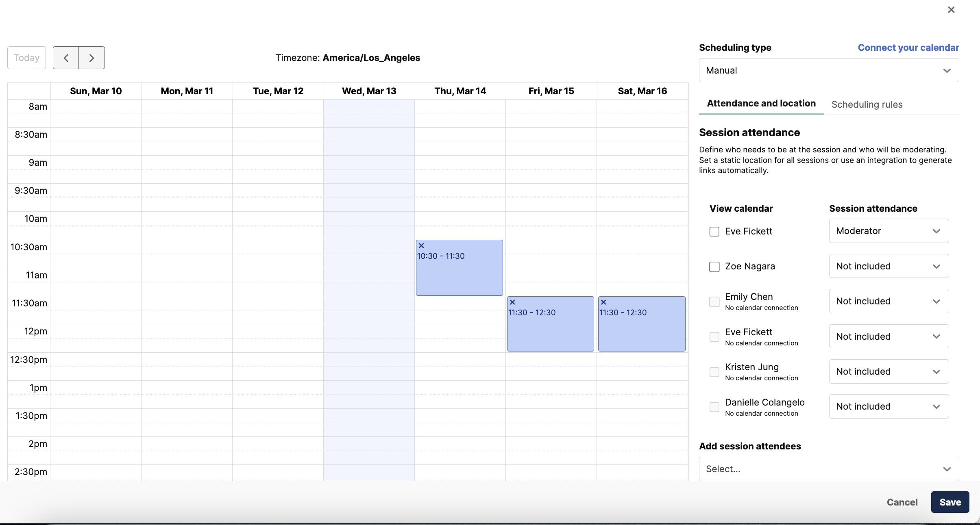Switch to Scheduling rules tab
Image resolution: width=980 pixels, height=525 pixels.
[867, 104]
